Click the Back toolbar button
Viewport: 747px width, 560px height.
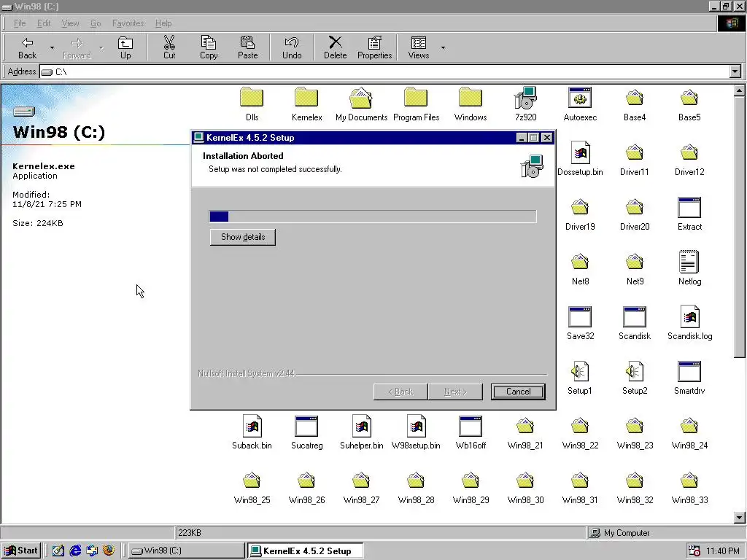click(27, 47)
